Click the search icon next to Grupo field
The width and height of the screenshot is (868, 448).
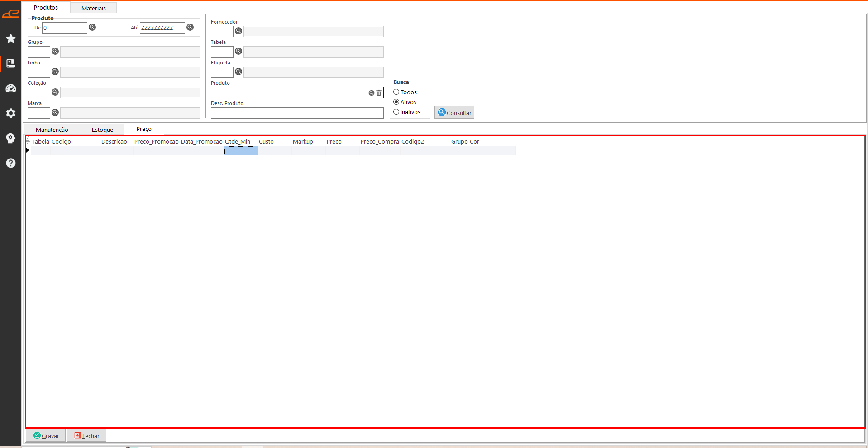click(55, 51)
